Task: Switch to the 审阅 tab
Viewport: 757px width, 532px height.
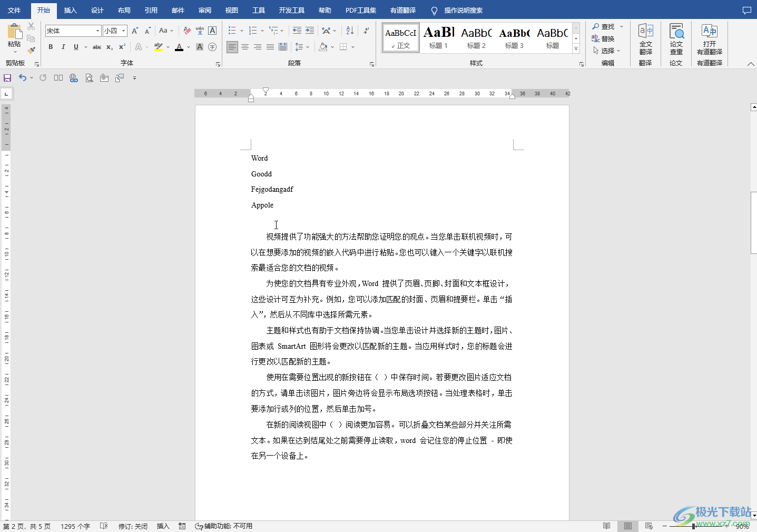Action: point(205,10)
